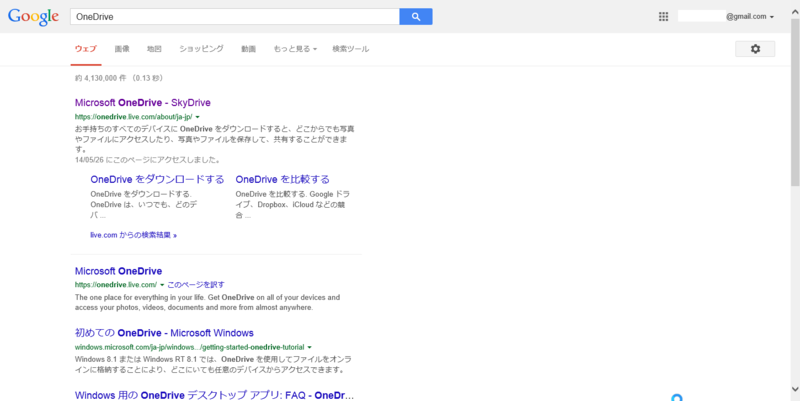Open 検索ツール options
The width and height of the screenshot is (800, 401).
(x=351, y=49)
